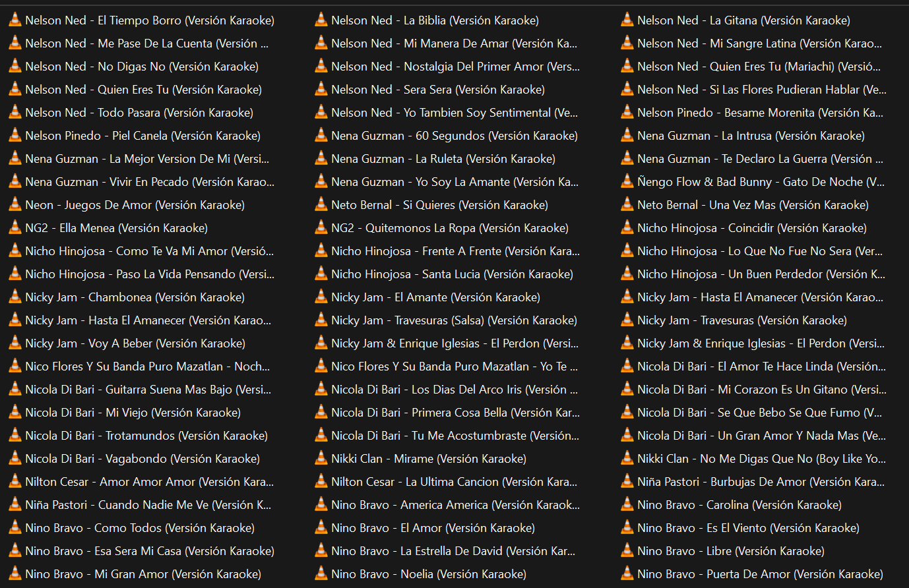Select the Nelson Ned - El Tiempo Borro file

coord(149,20)
